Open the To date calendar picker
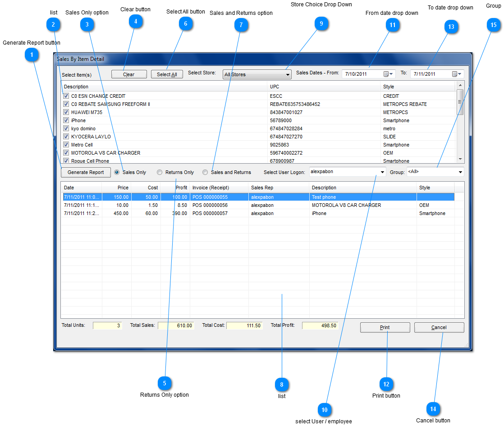The height and width of the screenshot is (426, 504). pyautogui.click(x=457, y=74)
